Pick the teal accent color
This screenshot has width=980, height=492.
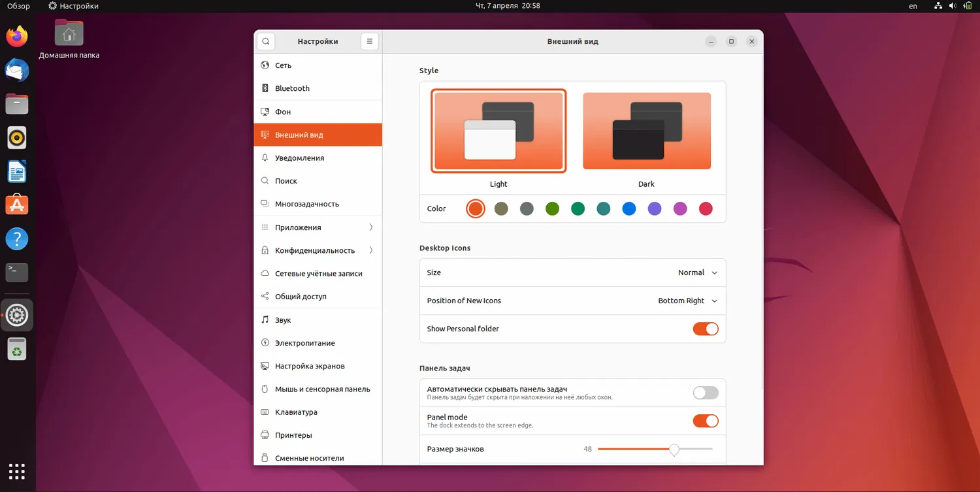click(604, 208)
